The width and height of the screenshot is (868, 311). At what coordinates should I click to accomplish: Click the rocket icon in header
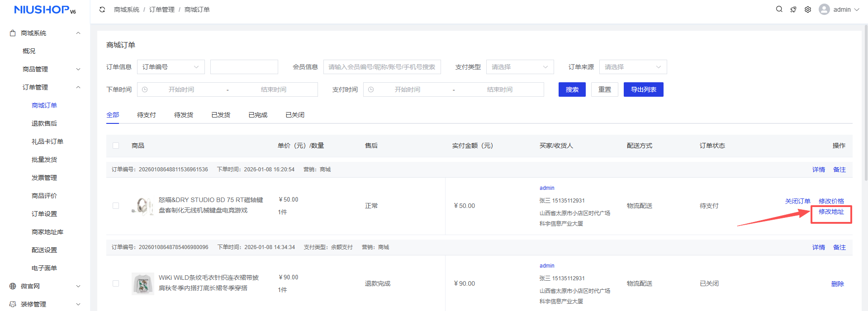tap(793, 9)
